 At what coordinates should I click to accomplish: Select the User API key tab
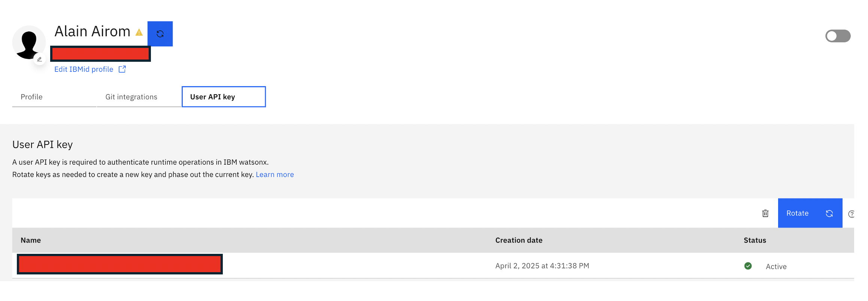click(224, 97)
